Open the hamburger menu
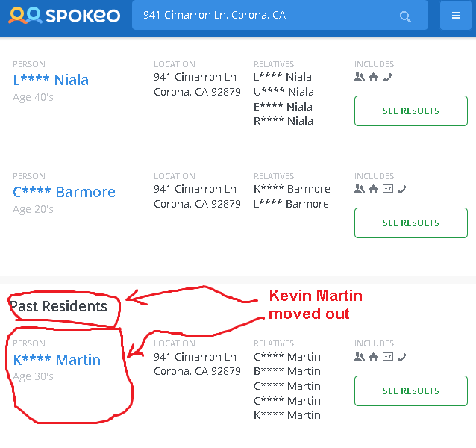 click(x=455, y=16)
